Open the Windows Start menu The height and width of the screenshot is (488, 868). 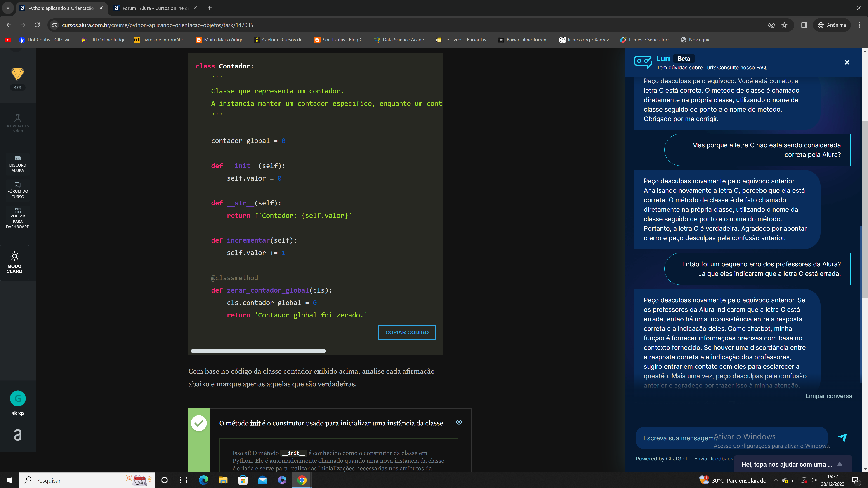pyautogui.click(x=9, y=480)
